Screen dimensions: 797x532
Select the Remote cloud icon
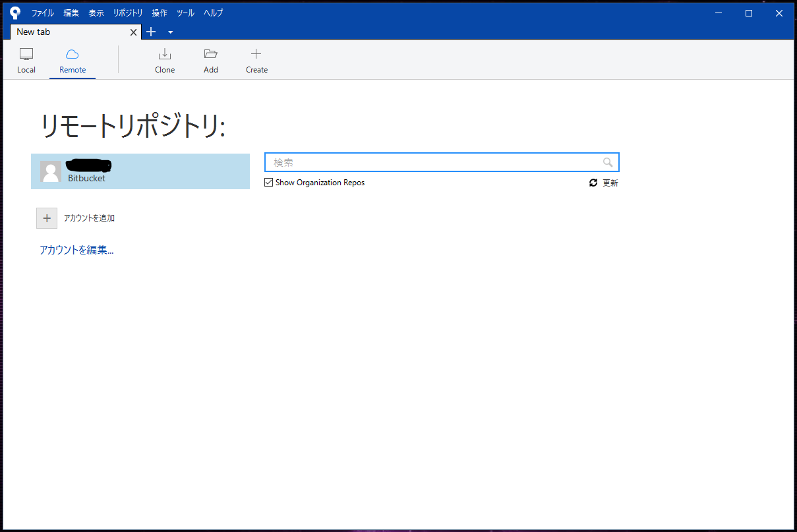[x=73, y=54]
